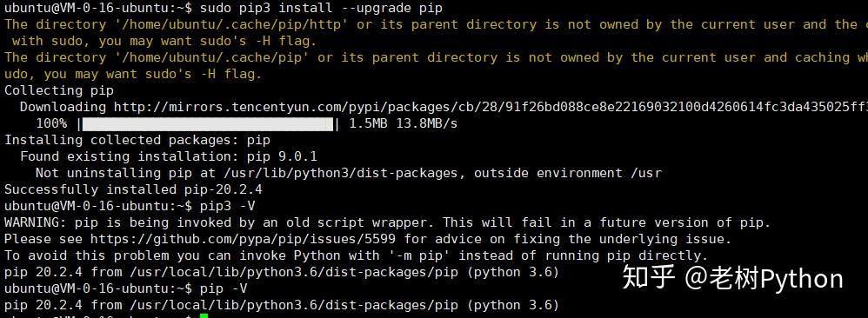
Task: Click the 'pip -V' command on last prompt
Action: click(224, 288)
